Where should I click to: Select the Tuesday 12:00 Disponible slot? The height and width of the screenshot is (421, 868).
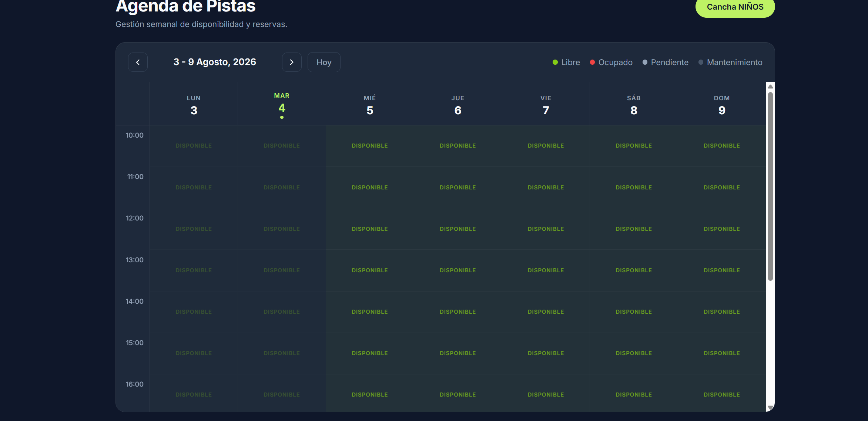pyautogui.click(x=282, y=229)
